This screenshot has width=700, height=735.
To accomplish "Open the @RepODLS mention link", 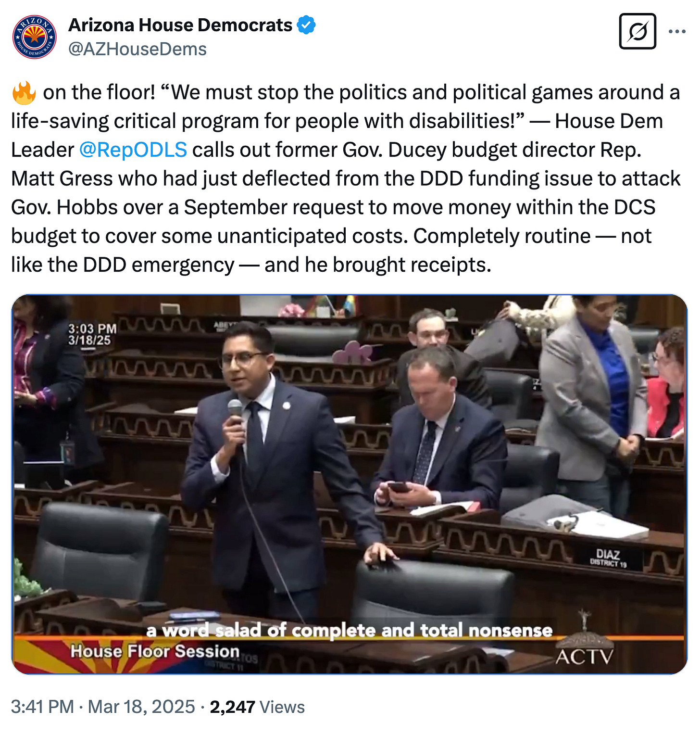I will click(x=133, y=150).
